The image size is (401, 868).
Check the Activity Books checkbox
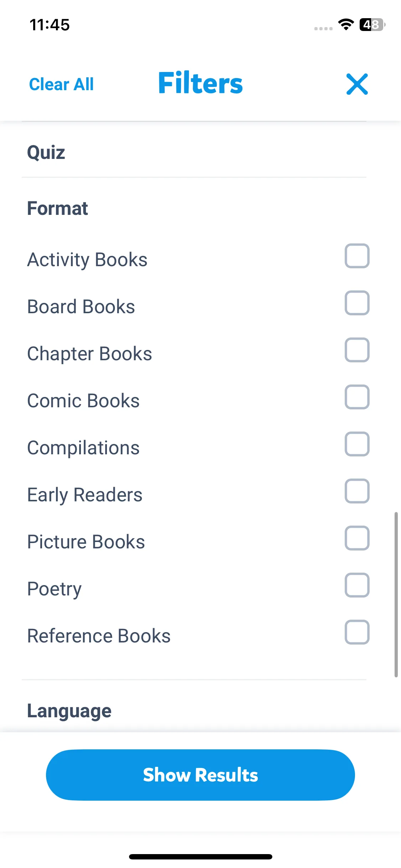click(357, 256)
